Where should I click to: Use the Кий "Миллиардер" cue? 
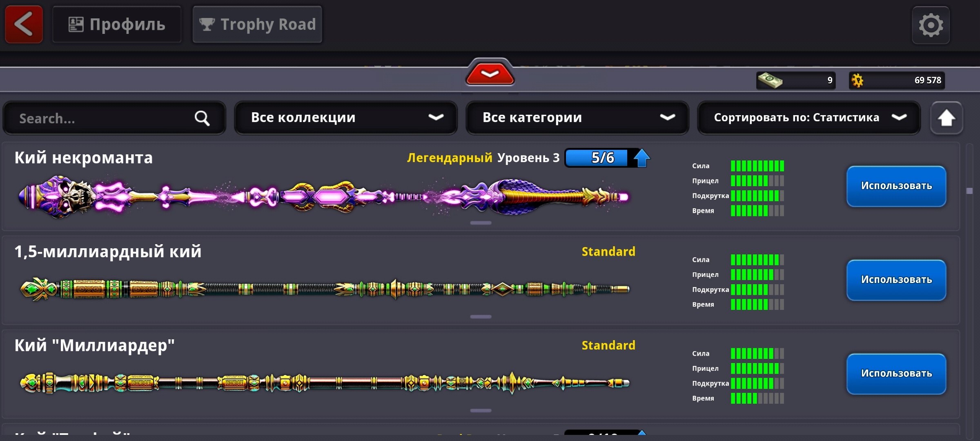[x=896, y=374]
